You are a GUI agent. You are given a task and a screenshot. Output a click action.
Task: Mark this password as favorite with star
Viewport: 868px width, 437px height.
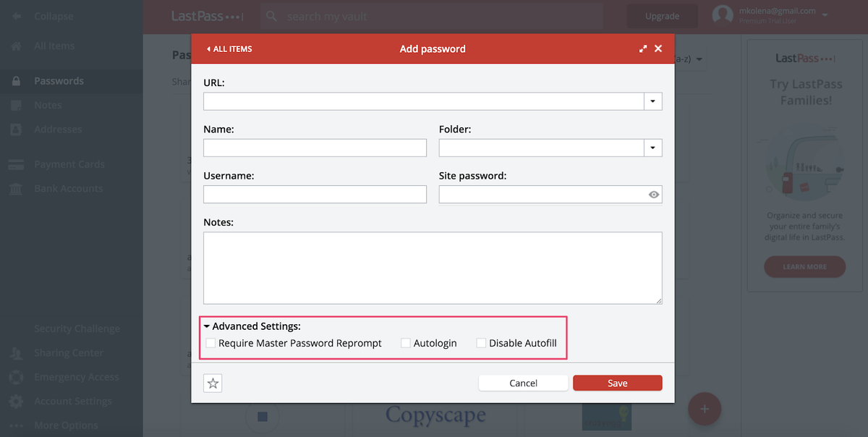click(x=213, y=383)
